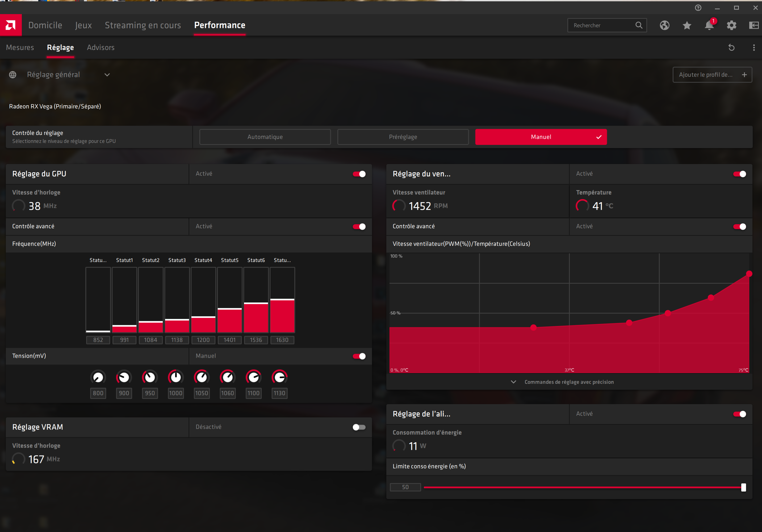This screenshot has width=762, height=532.
Task: Toggle Tension(mV) manual switch
Action: (x=359, y=356)
